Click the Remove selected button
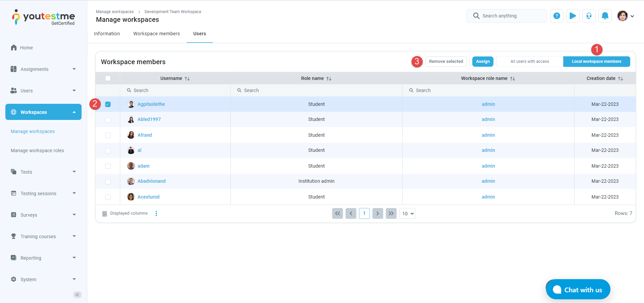This screenshot has width=644, height=303. coord(446,61)
